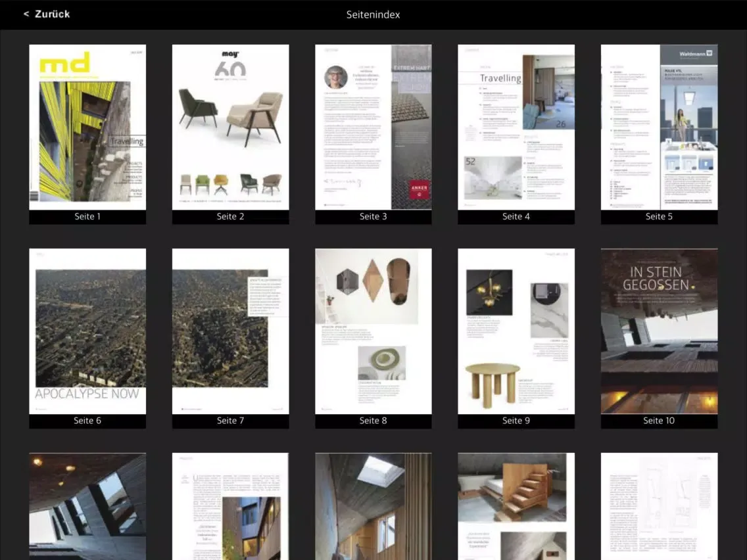Open the Seite 2 armchair ad thumbnail
747x560 pixels.
pos(231,127)
